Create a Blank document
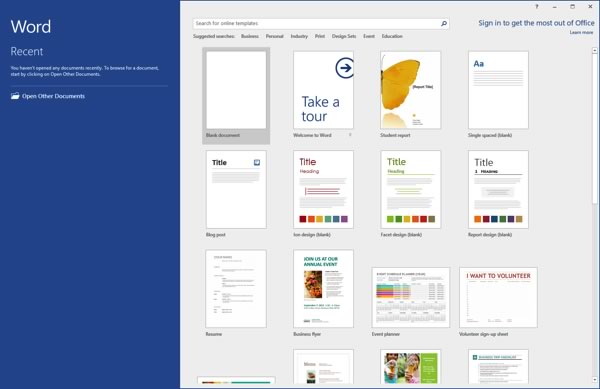This screenshot has height=389, width=600. 236,96
